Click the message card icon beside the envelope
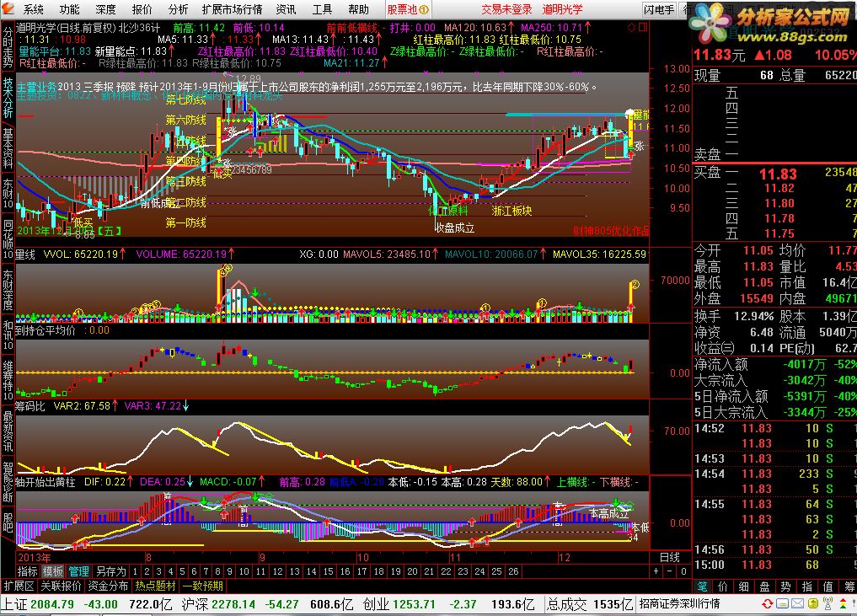The height and width of the screenshot is (616, 857). pyautogui.click(x=783, y=604)
